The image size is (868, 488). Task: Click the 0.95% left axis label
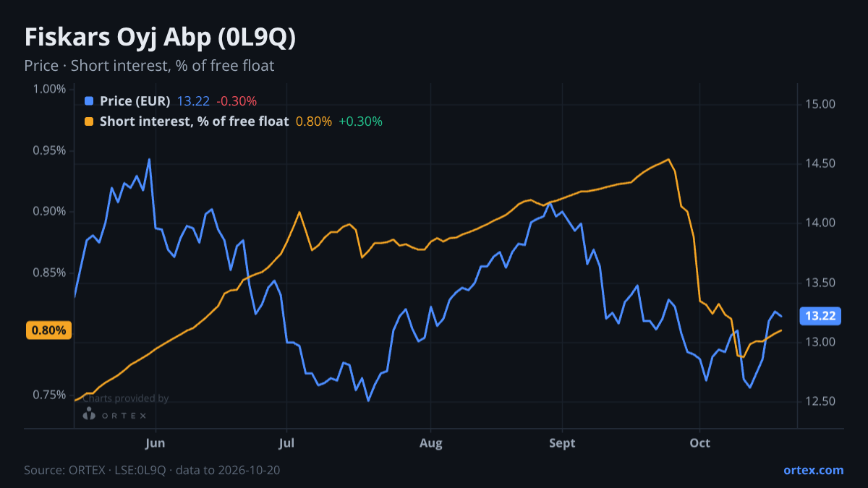(x=49, y=150)
